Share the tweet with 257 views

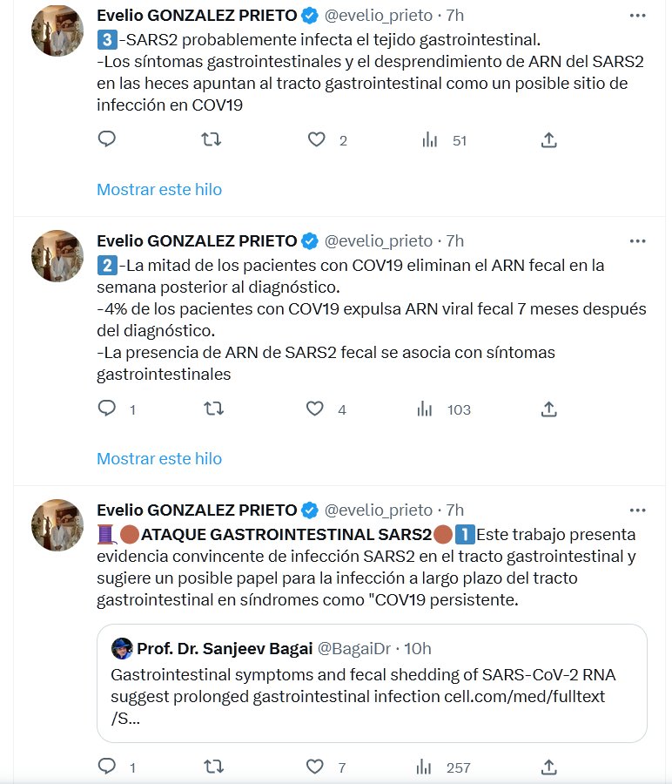[548, 767]
